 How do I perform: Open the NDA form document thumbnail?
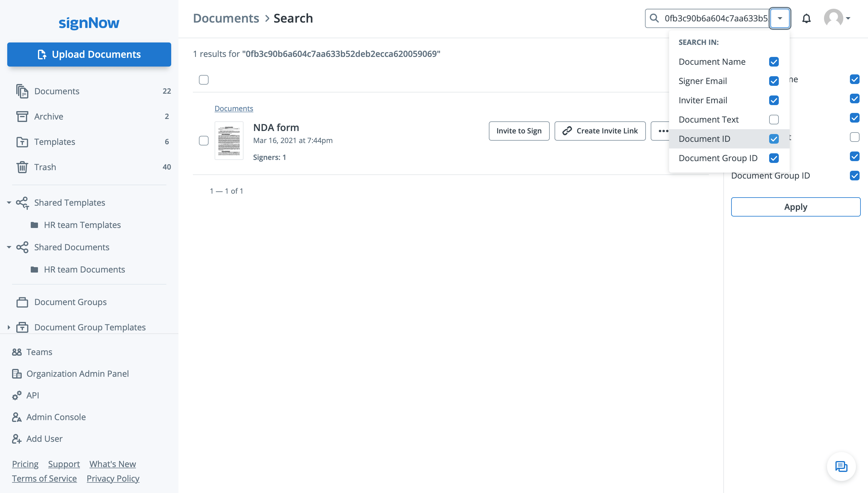229,141
